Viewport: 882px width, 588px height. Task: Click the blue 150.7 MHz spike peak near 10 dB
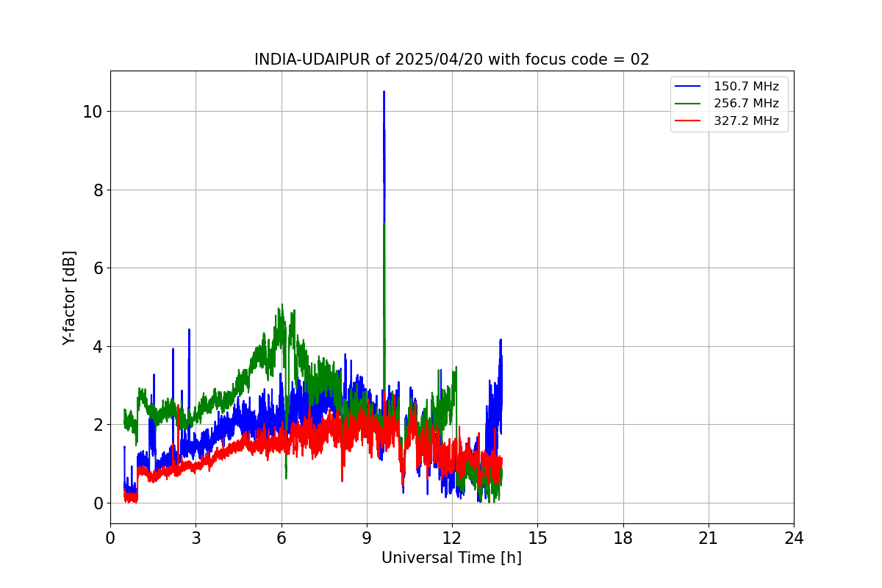pos(384,93)
